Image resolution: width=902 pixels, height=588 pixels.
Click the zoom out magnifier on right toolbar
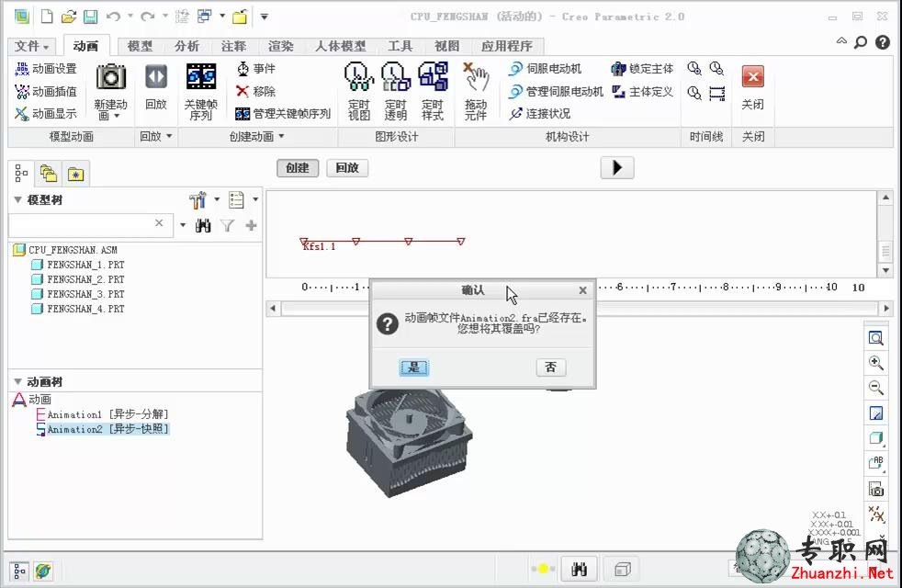pyautogui.click(x=876, y=387)
